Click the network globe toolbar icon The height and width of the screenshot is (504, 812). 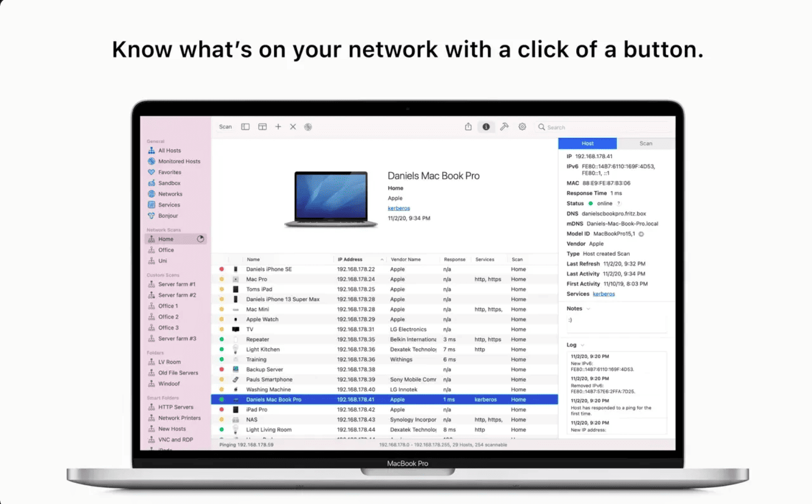point(308,127)
